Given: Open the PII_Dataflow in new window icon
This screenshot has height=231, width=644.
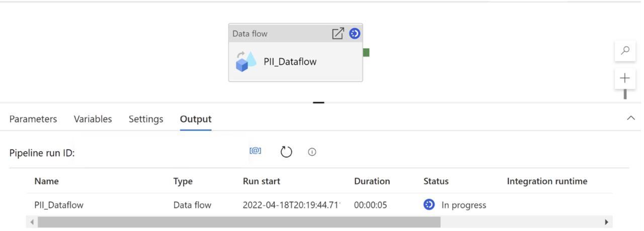Looking at the screenshot, I should [338, 34].
